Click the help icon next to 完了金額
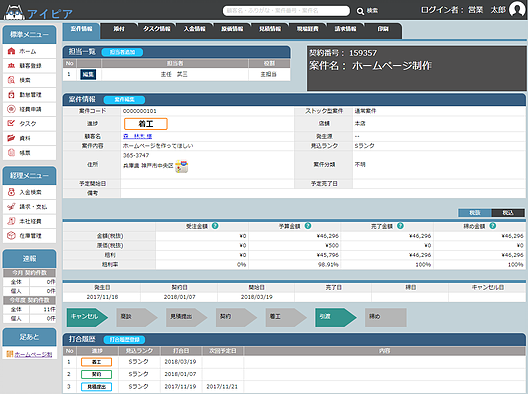The width and height of the screenshot is (528, 394). (x=400, y=226)
